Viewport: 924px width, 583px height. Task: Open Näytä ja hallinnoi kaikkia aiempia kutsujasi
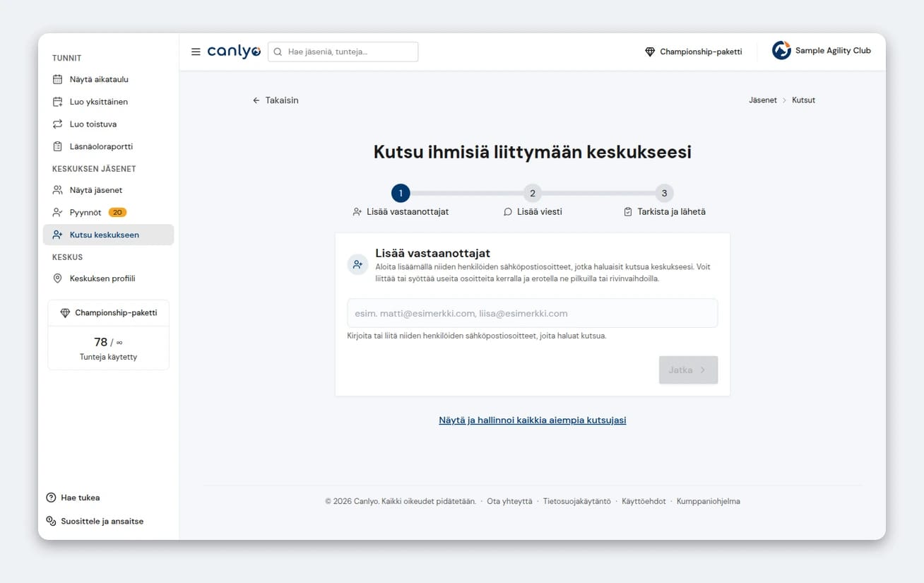tap(533, 420)
